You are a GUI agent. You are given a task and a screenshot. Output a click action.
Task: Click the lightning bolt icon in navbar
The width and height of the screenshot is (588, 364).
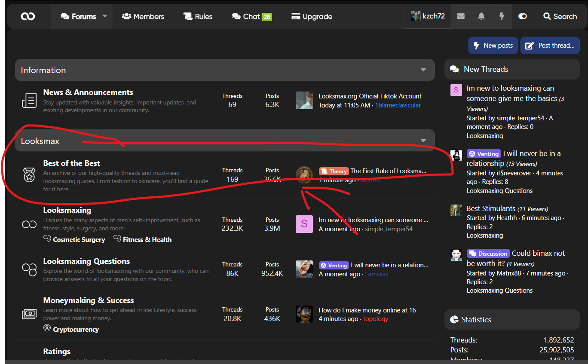pyautogui.click(x=502, y=16)
